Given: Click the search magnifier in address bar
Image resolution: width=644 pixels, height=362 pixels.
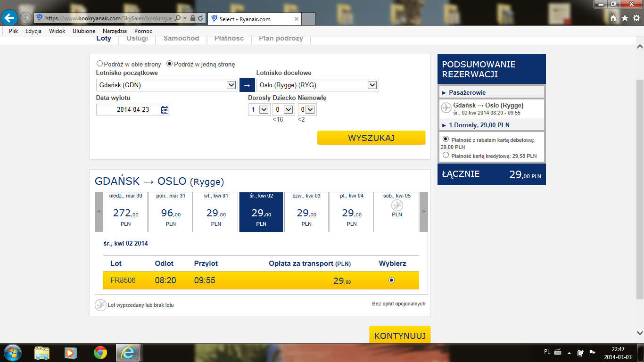Looking at the screenshot, I should 178,18.
